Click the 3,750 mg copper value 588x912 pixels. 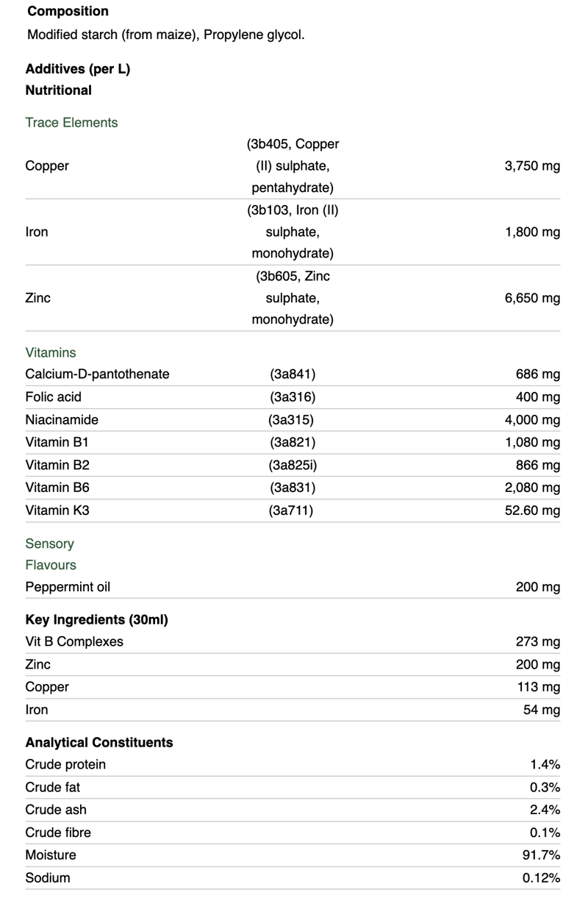[532, 166]
